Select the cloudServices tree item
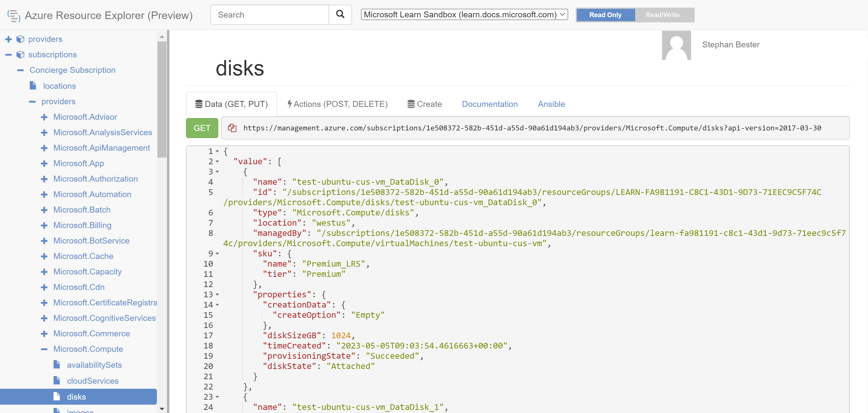 (x=93, y=381)
